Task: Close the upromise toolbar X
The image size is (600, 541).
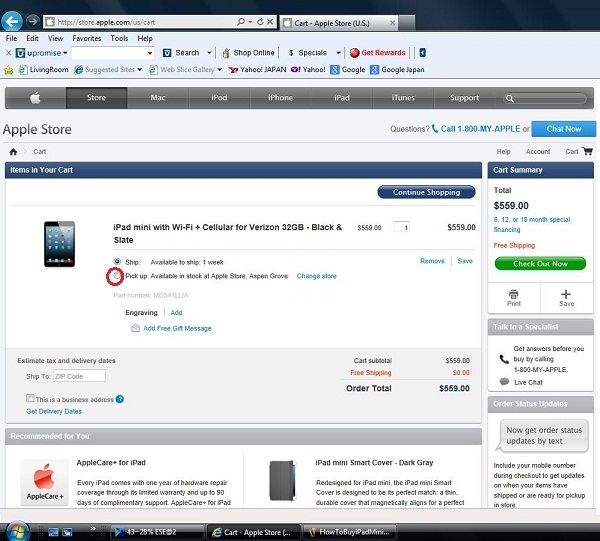Action: click(x=8, y=53)
